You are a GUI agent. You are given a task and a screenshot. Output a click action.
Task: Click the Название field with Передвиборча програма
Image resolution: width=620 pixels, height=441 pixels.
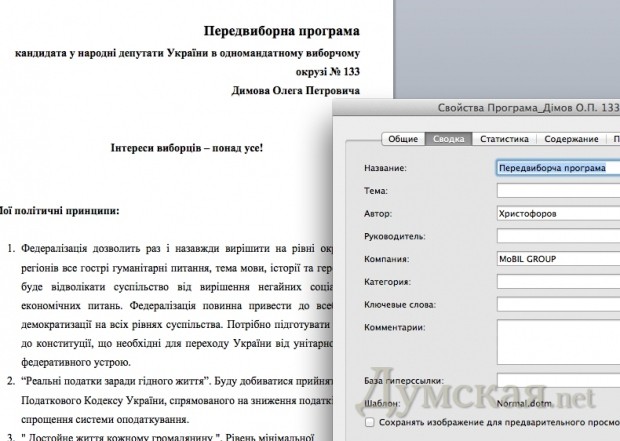click(556, 168)
